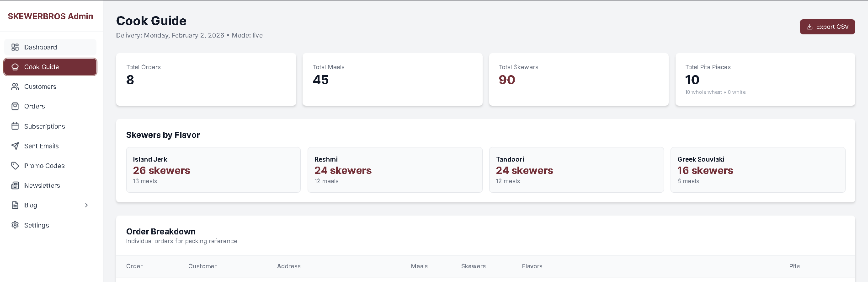
Task: Click the Newsletters newspaper icon
Action: 15,185
